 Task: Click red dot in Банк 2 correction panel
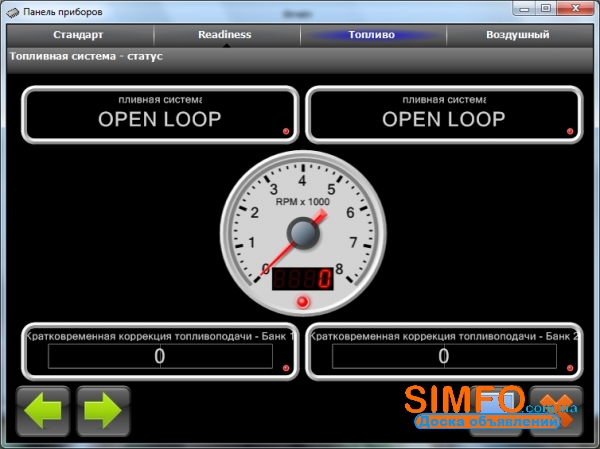tap(569, 370)
